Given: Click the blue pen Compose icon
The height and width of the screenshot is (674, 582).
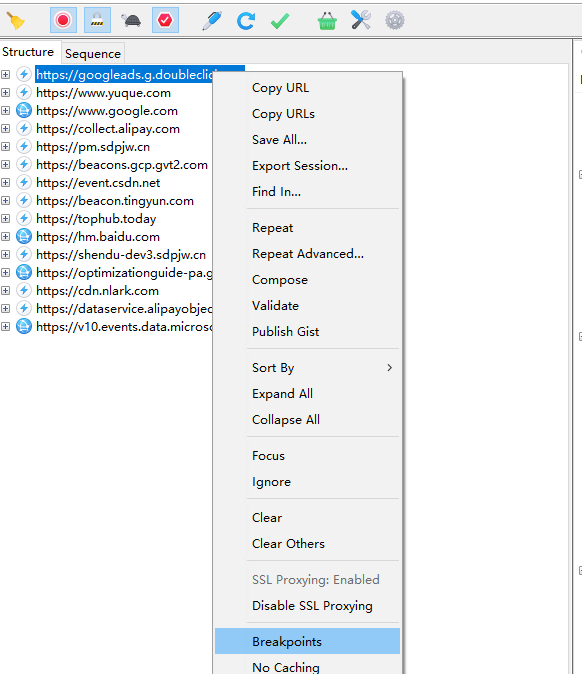Looking at the screenshot, I should [x=212, y=20].
